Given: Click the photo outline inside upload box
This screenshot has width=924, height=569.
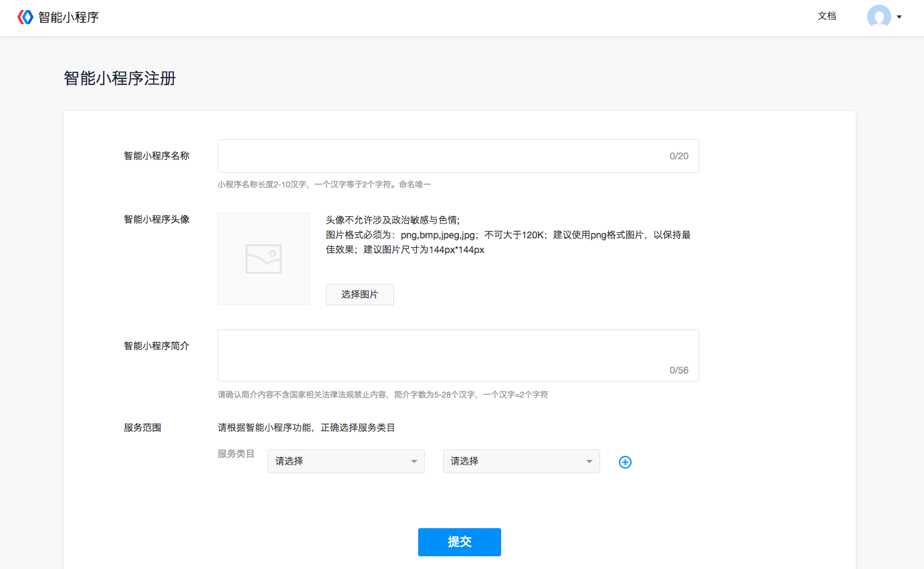Looking at the screenshot, I should click(x=264, y=259).
